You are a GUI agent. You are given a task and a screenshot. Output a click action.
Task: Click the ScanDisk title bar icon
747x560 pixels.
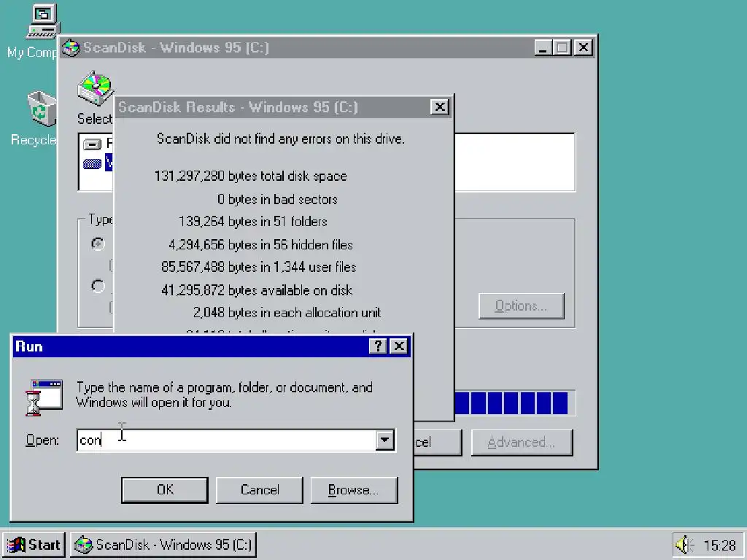(71, 47)
